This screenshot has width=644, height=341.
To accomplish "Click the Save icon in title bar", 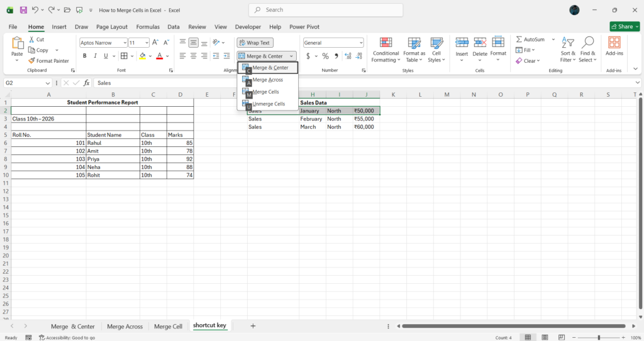I will point(23,10).
